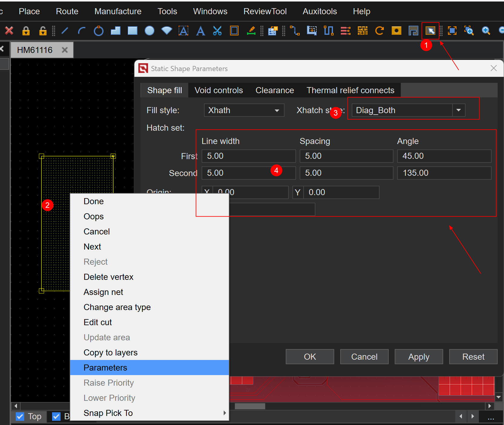Toggle the Top layer checkbox

(20, 417)
